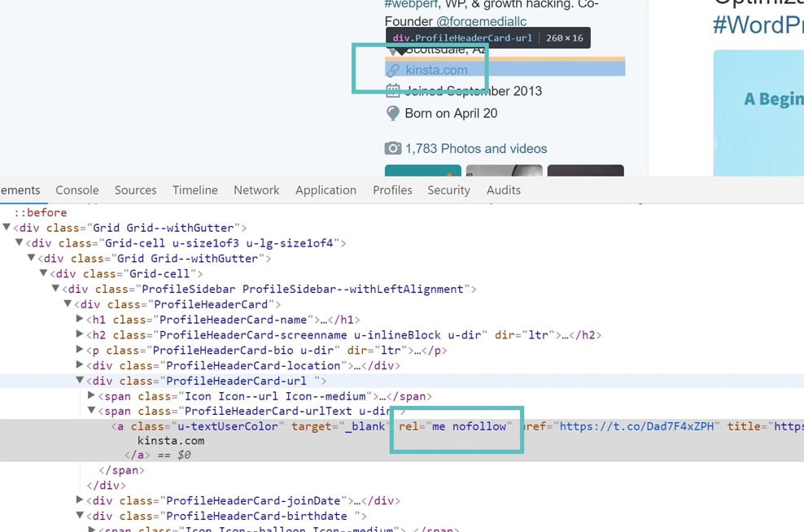Collapse the ProfileHeaderCard div node
This screenshot has width=804, height=532.
(x=68, y=304)
